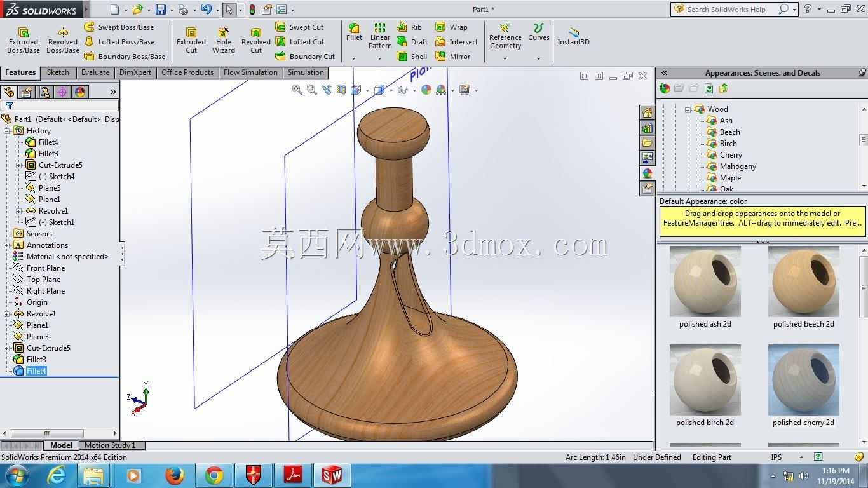Apply the Fillet feature tool
This screenshot has width=868, height=488.
coord(354,32)
